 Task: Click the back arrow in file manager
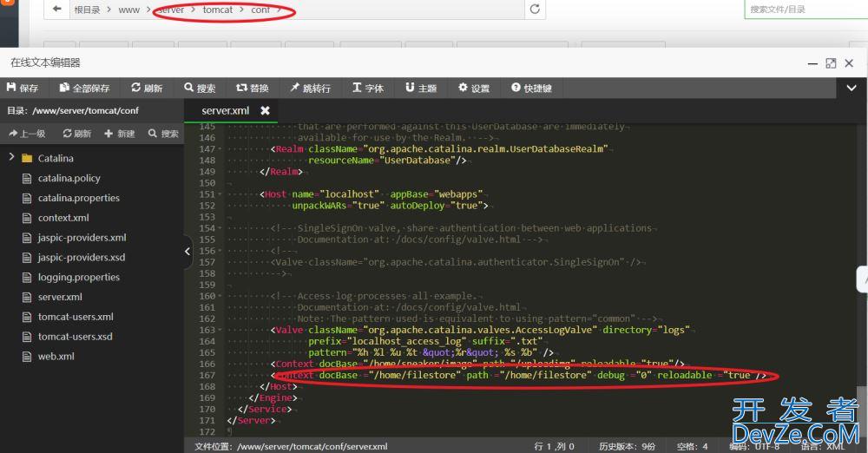pos(57,9)
